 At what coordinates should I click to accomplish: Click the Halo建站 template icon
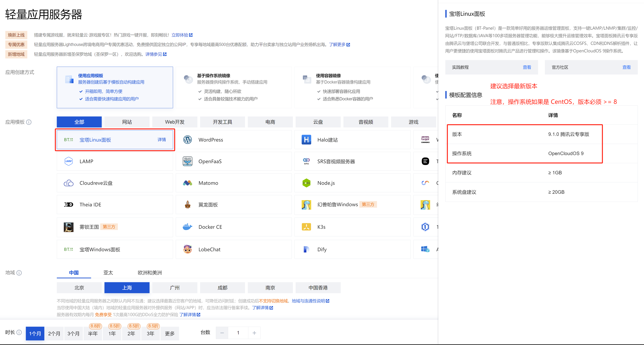click(306, 140)
